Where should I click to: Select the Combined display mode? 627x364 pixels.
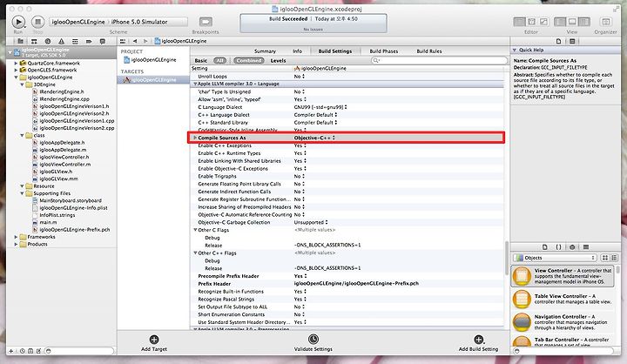249,60
